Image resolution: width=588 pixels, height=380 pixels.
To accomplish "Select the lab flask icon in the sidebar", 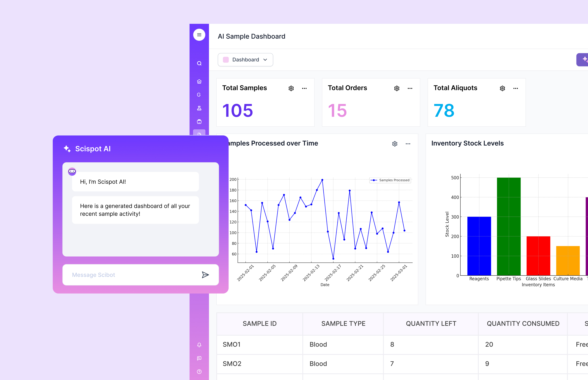I will (x=199, y=108).
